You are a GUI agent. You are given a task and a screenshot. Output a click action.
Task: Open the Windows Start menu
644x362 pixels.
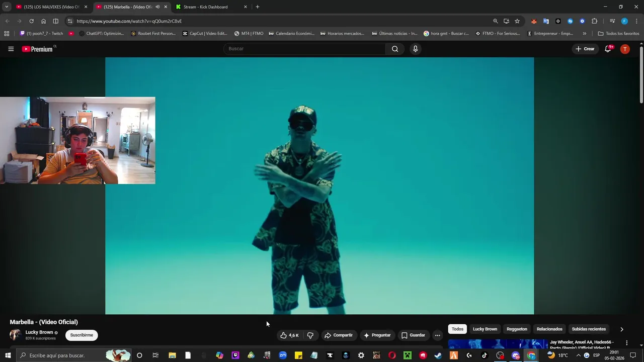point(8,355)
